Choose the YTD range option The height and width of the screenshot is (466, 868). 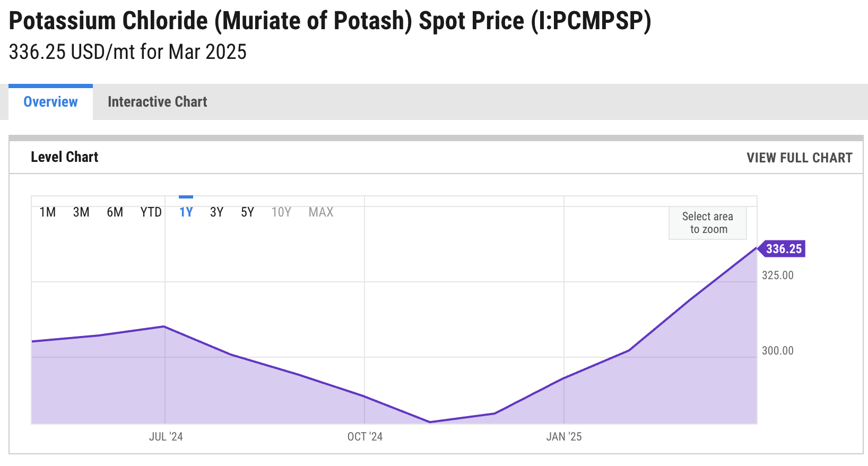[x=151, y=212]
